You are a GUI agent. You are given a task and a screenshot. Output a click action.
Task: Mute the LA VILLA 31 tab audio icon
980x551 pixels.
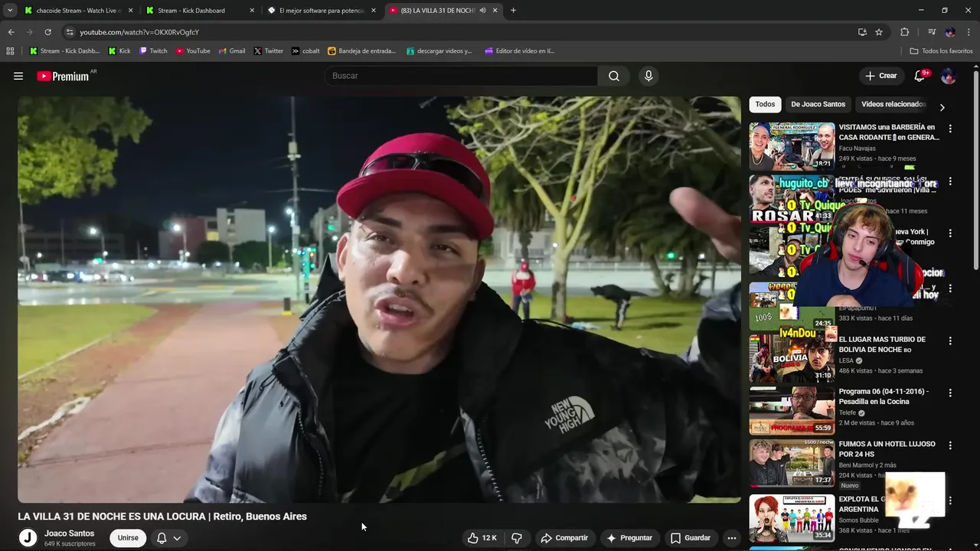pyautogui.click(x=483, y=11)
